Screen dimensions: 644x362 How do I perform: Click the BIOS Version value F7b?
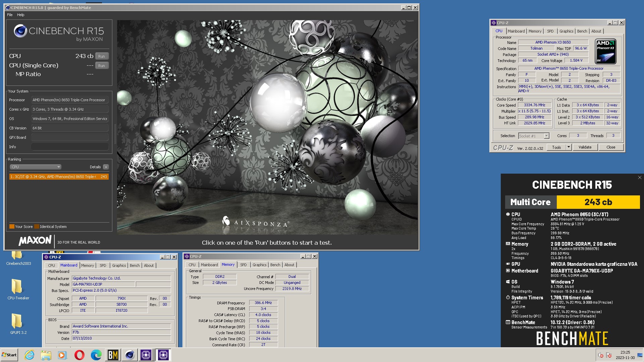click(x=121, y=332)
